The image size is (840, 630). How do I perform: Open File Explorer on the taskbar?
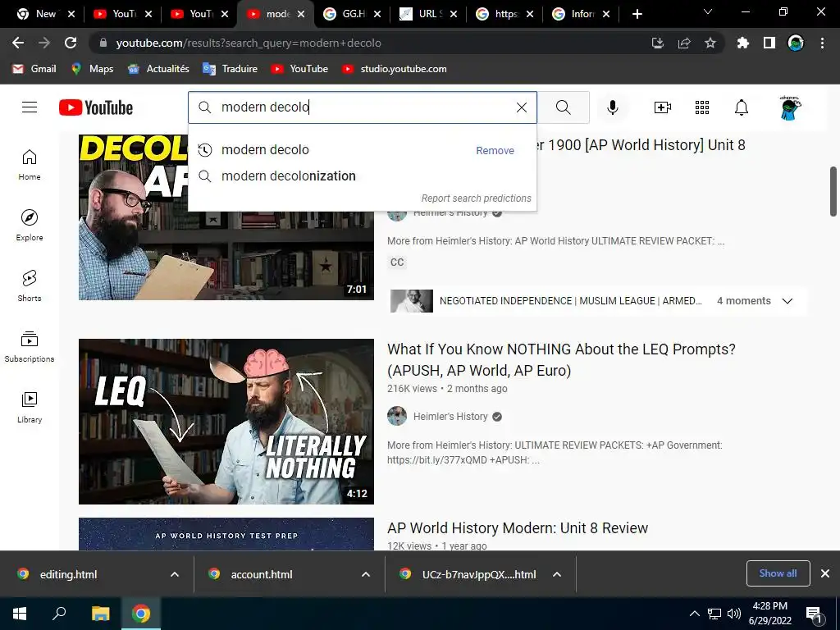[100, 614]
